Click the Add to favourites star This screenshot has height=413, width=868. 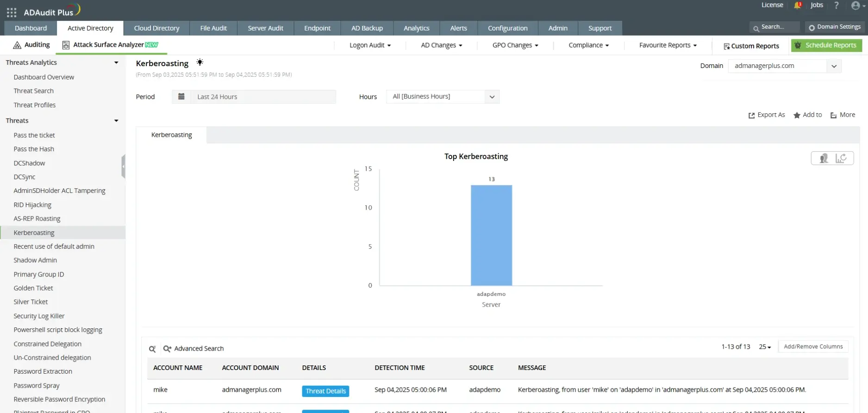coord(797,115)
